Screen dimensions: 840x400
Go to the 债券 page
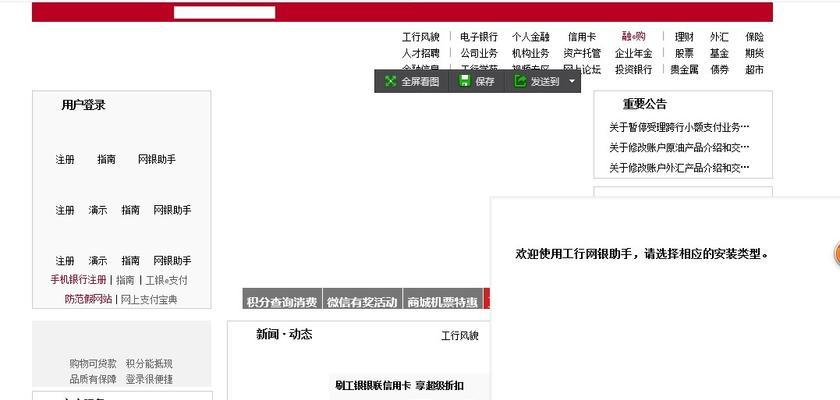(x=719, y=70)
